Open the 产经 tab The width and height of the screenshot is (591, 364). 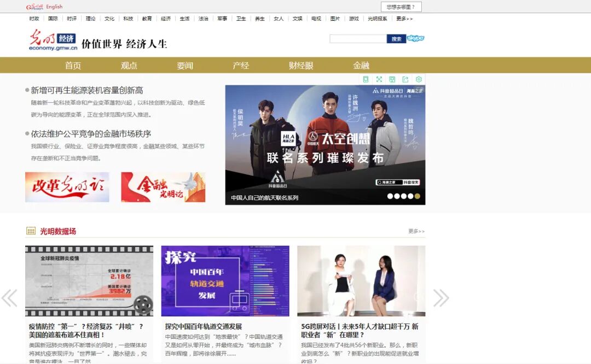click(241, 66)
